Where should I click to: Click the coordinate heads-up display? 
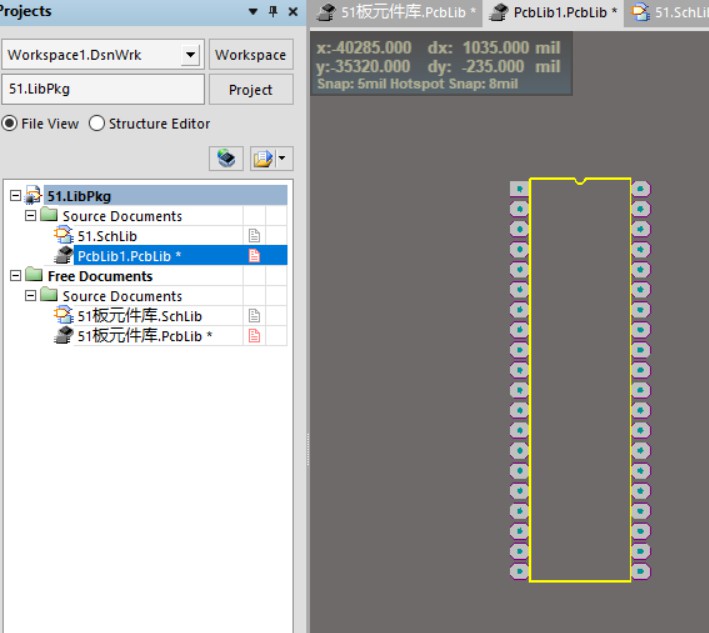(x=441, y=64)
